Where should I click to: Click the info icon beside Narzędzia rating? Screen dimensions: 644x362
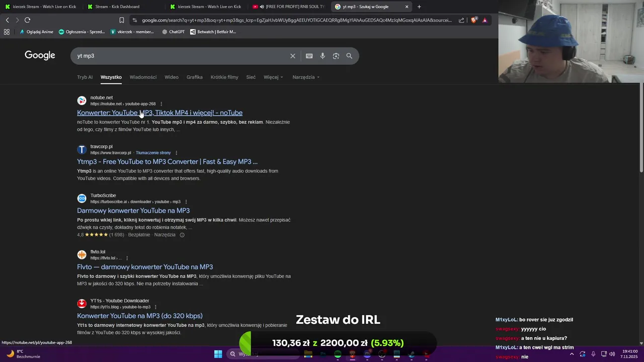point(182,235)
